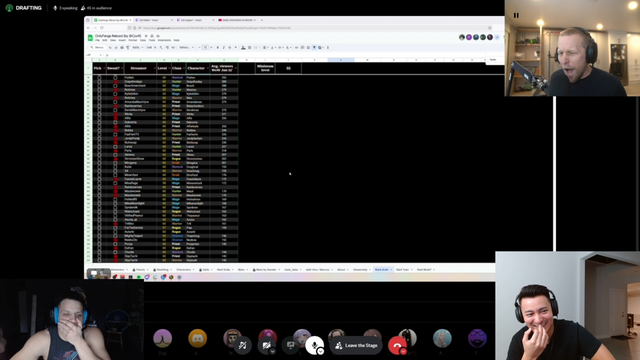Viewport: 640px width, 360px height.
Task: Click the insert link icon in toolbar
Action: pyautogui.click(x=296, y=47)
